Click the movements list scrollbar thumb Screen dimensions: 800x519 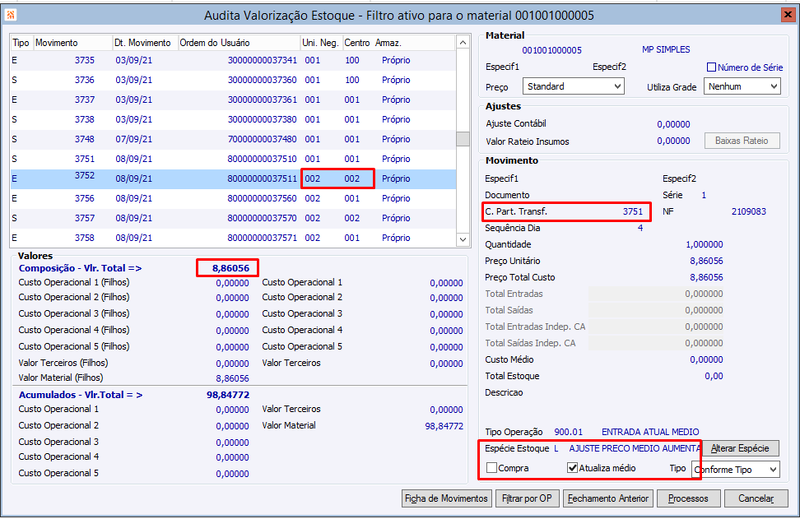click(463, 139)
